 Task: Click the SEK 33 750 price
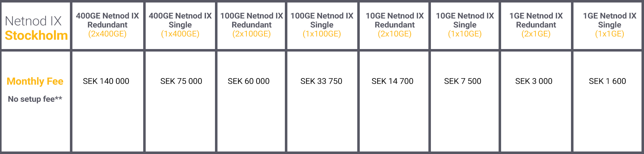321,81
